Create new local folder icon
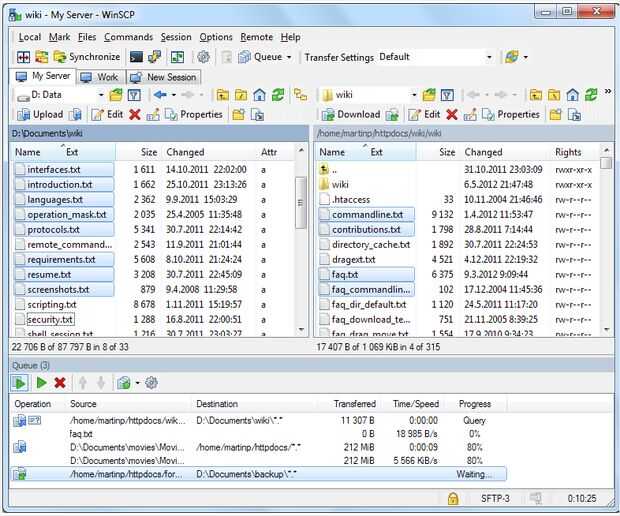 [x=238, y=115]
